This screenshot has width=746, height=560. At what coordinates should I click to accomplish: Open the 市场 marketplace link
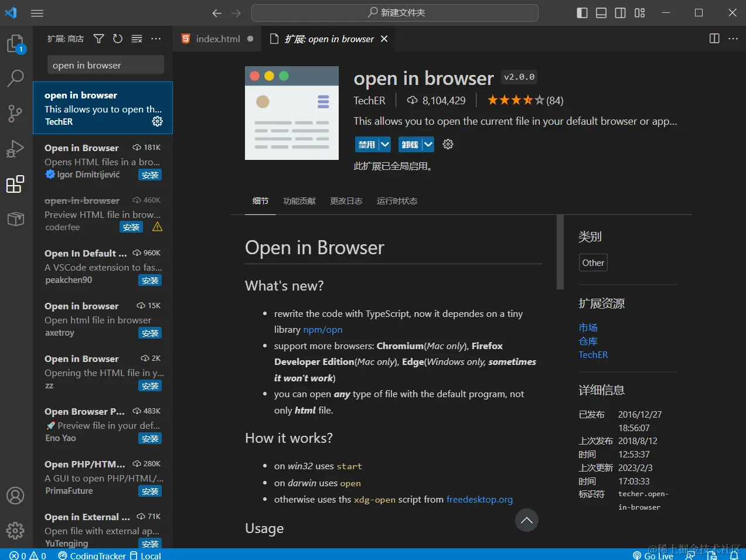588,327
